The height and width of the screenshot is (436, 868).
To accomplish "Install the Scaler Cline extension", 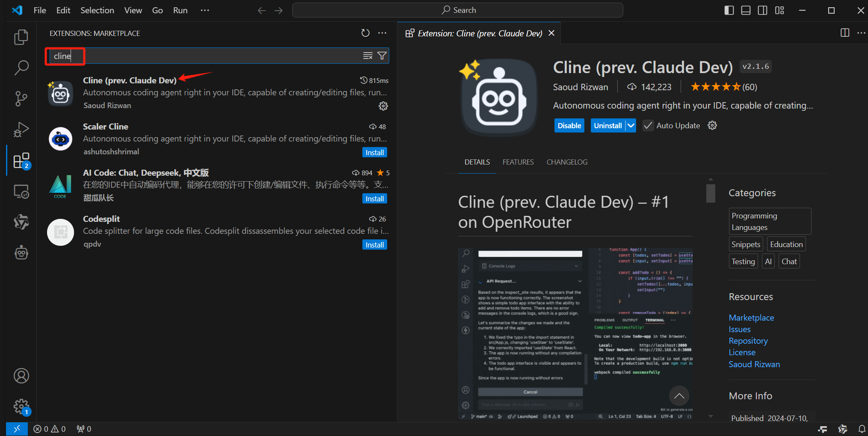I will point(375,153).
